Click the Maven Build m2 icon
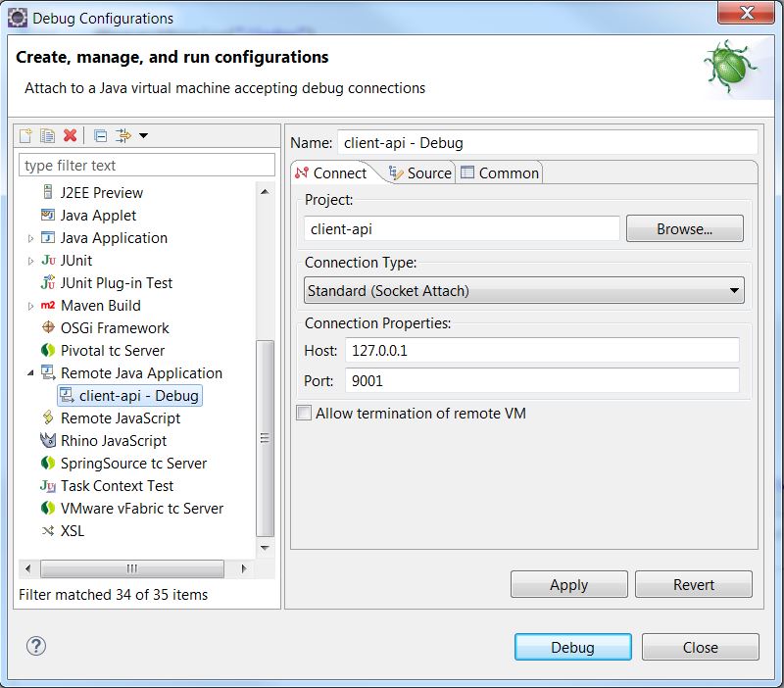 [48, 305]
